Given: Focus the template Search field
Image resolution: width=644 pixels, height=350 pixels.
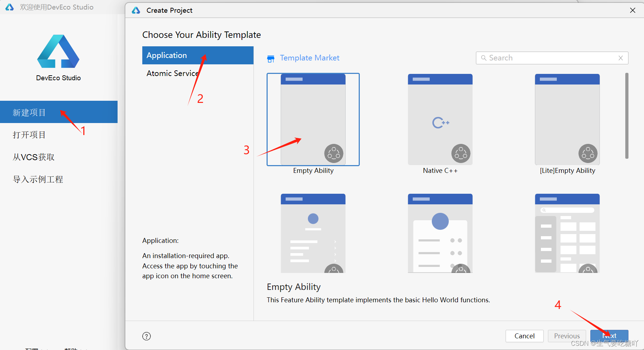Looking at the screenshot, I should click(x=552, y=58).
